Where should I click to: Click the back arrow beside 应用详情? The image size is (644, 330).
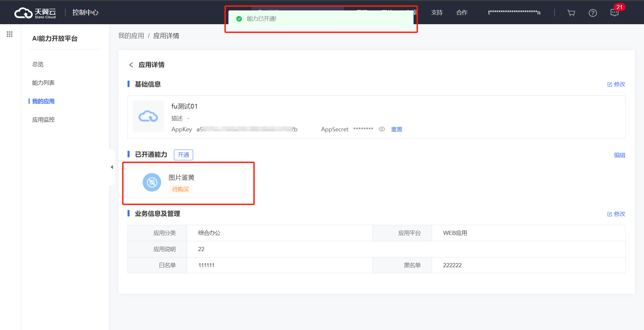pos(131,65)
